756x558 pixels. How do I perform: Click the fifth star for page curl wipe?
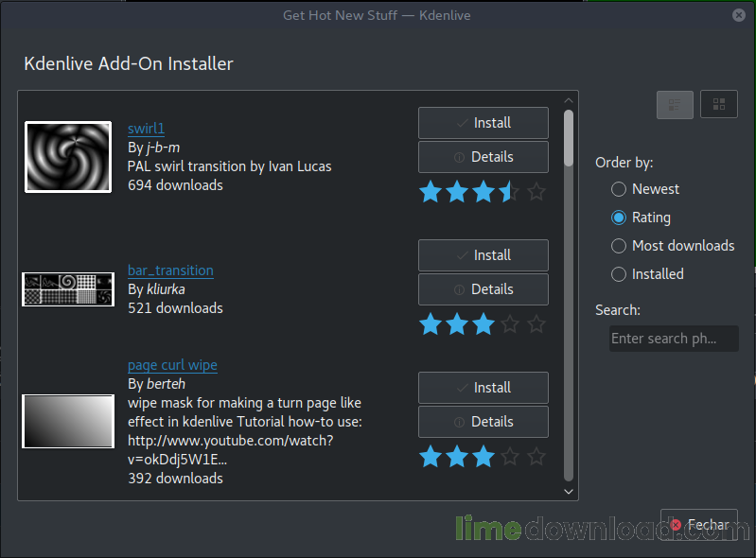pos(536,457)
